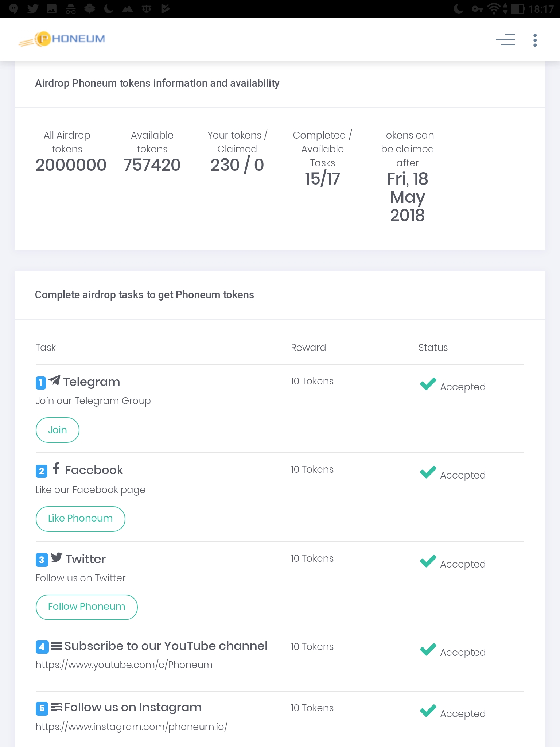Click the 15/17 completed tasks counter

pos(322,178)
